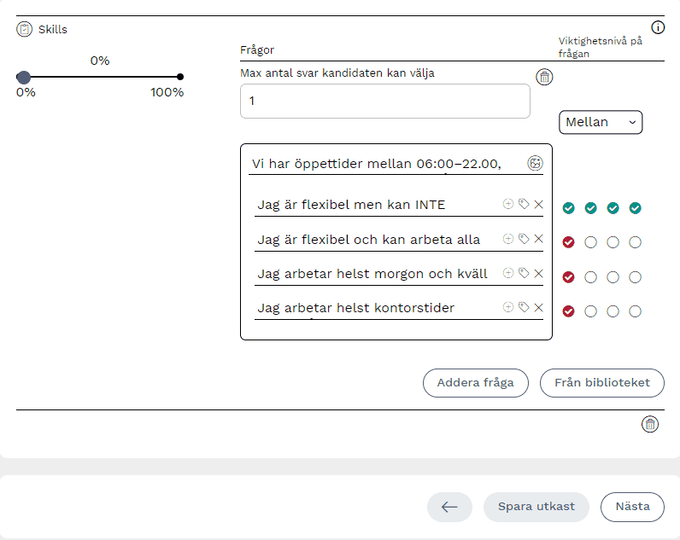Select second radio circle for 'Jag är flexibel och kan arbeta alla'
This screenshot has width=680, height=540.
pyautogui.click(x=591, y=242)
